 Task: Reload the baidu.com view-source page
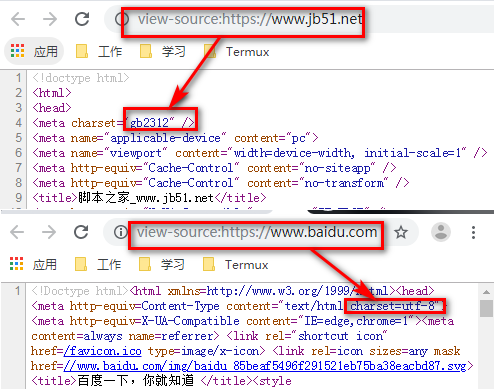(x=81, y=232)
